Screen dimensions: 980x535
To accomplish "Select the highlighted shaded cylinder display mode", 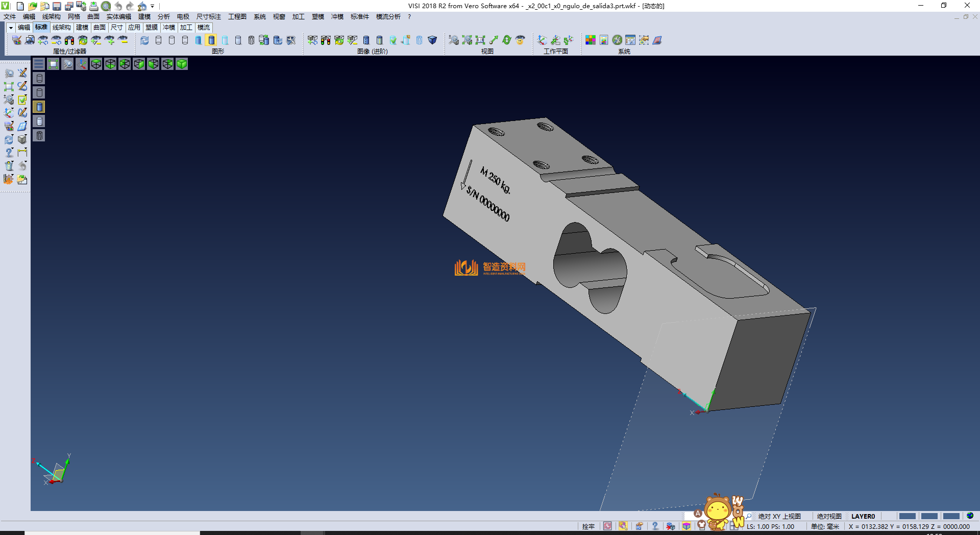I will [x=211, y=40].
